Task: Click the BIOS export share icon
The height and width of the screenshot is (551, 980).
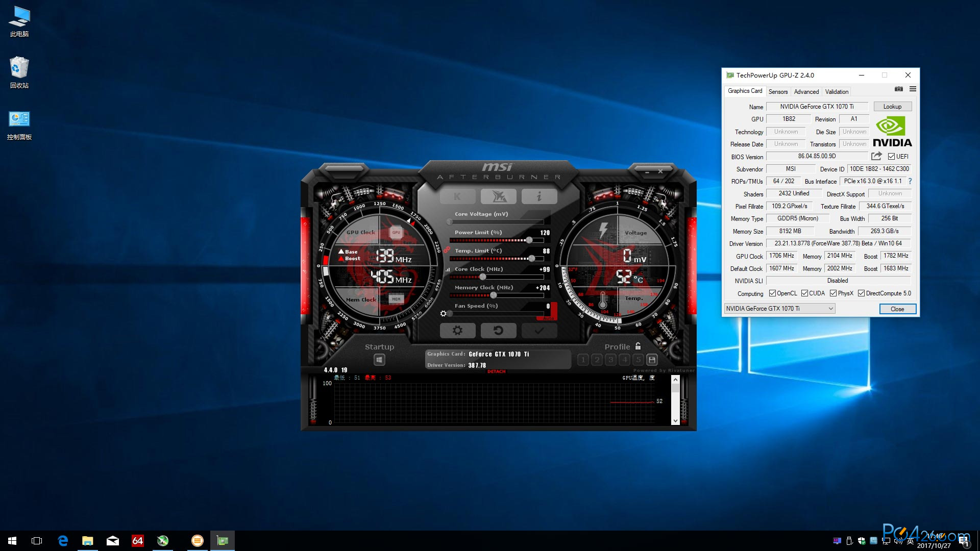Action: 876,156
